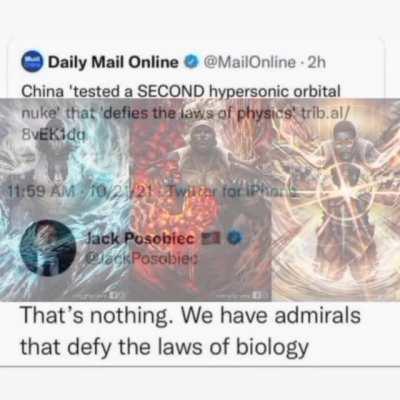The width and height of the screenshot is (400, 400).
Task: Select the blue ice-themed overlay artwork panel
Action: (65, 200)
